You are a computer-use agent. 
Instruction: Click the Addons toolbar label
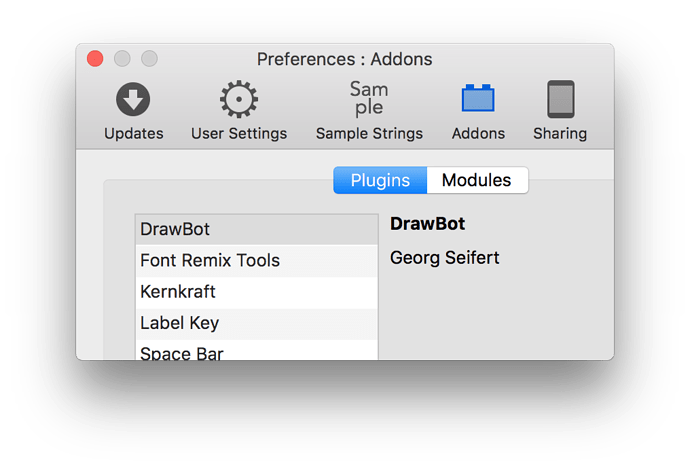pyautogui.click(x=478, y=133)
